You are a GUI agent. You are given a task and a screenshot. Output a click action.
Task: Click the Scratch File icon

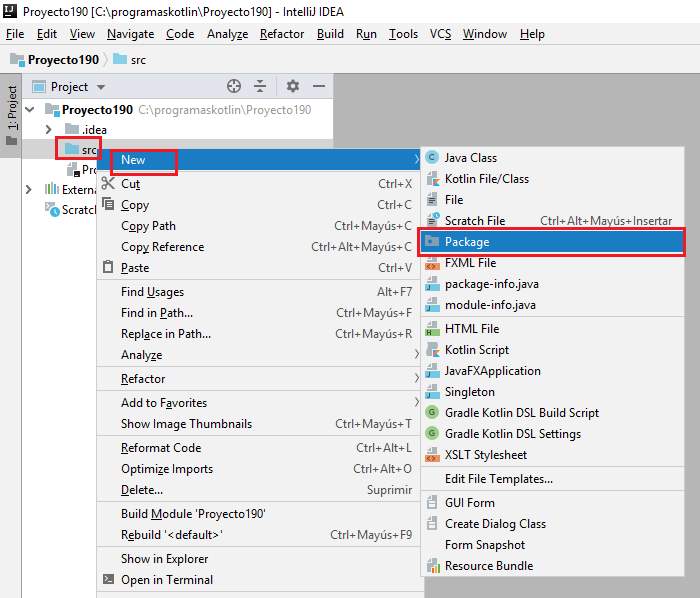(432, 220)
